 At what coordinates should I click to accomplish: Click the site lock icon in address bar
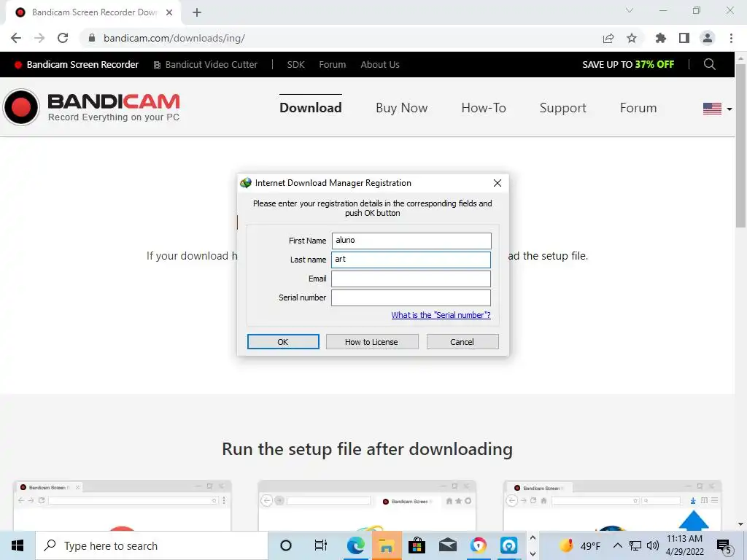pos(92,38)
